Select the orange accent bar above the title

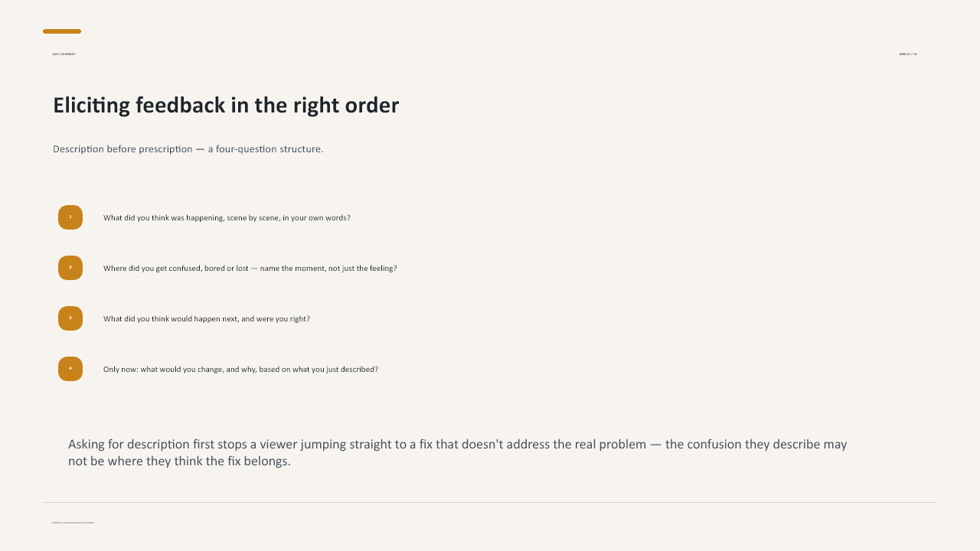[x=62, y=31]
